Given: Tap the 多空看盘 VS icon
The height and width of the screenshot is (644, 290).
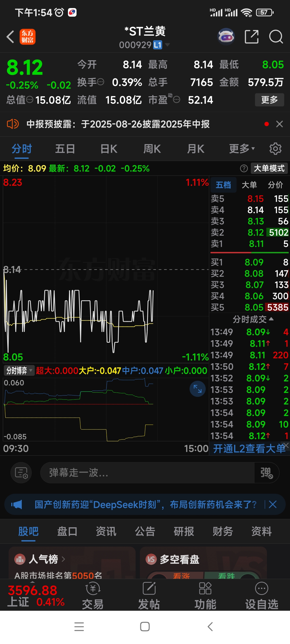Looking at the screenshot, I should [x=151, y=559].
